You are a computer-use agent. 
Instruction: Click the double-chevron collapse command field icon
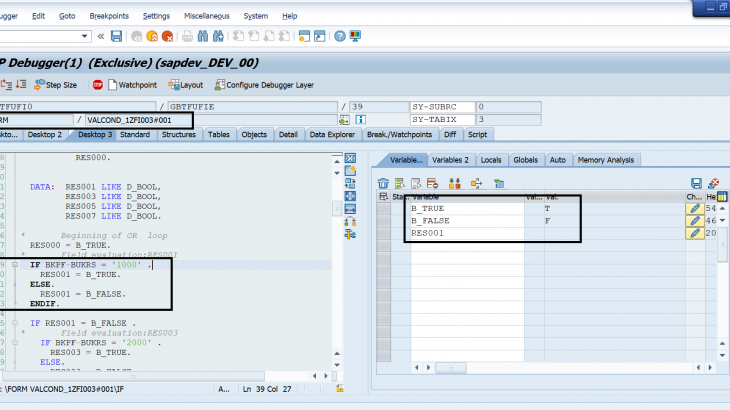(x=101, y=36)
